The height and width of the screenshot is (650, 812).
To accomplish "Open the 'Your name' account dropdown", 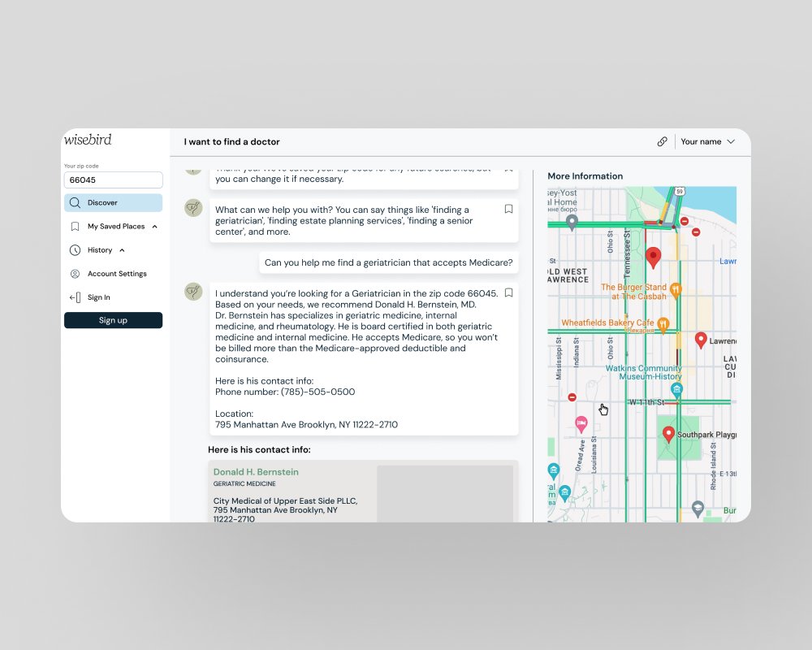I will [707, 141].
